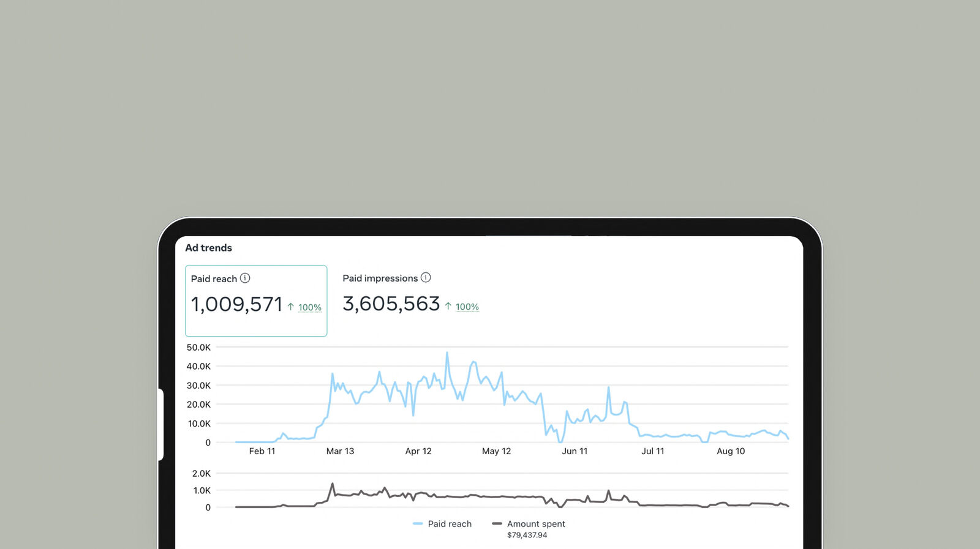This screenshot has height=549, width=980.
Task: Click the Apr 12 date axis label
Action: pyautogui.click(x=418, y=451)
